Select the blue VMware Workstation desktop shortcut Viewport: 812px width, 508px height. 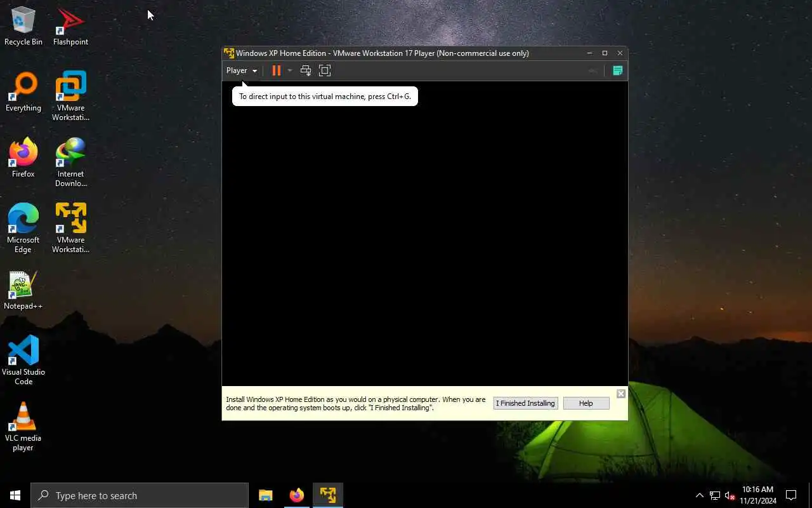click(70, 97)
